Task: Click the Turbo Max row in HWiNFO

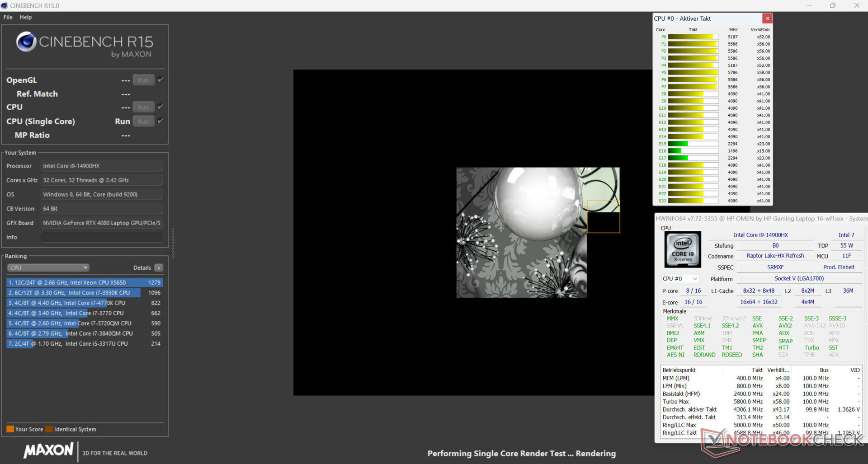Action: click(x=761, y=402)
